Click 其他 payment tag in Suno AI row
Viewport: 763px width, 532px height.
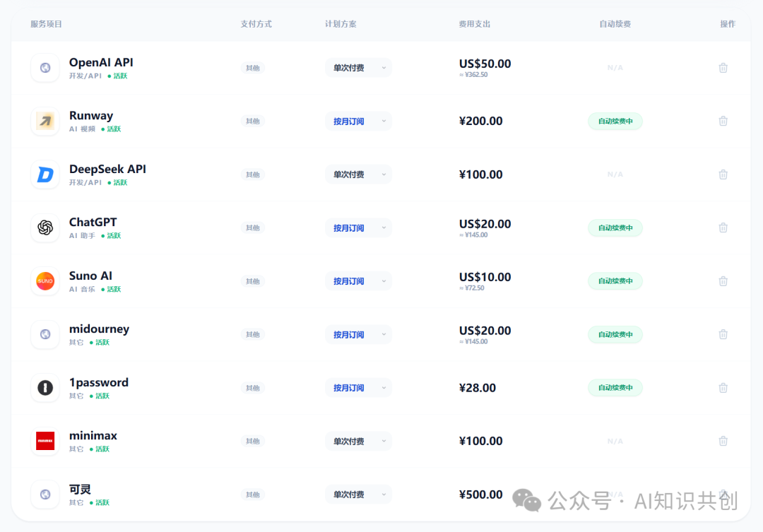pyautogui.click(x=252, y=281)
